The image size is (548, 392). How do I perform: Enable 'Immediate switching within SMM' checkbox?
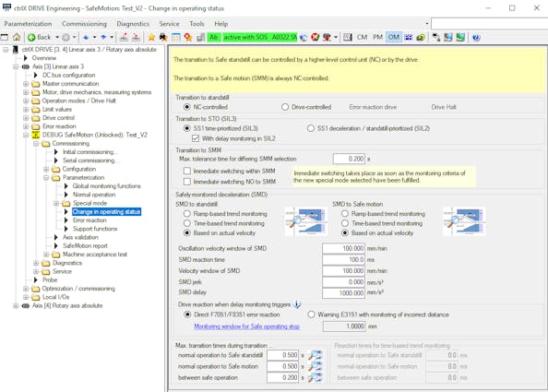point(187,171)
